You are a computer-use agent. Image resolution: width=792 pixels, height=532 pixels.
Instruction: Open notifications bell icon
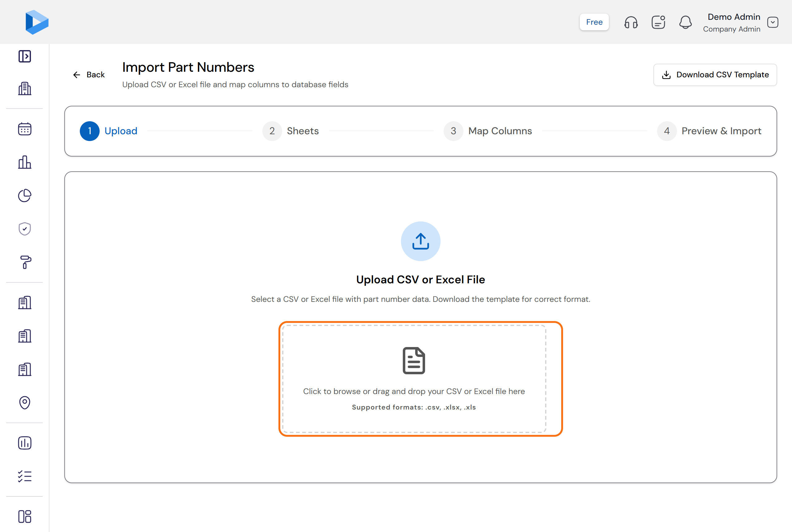pos(685,22)
